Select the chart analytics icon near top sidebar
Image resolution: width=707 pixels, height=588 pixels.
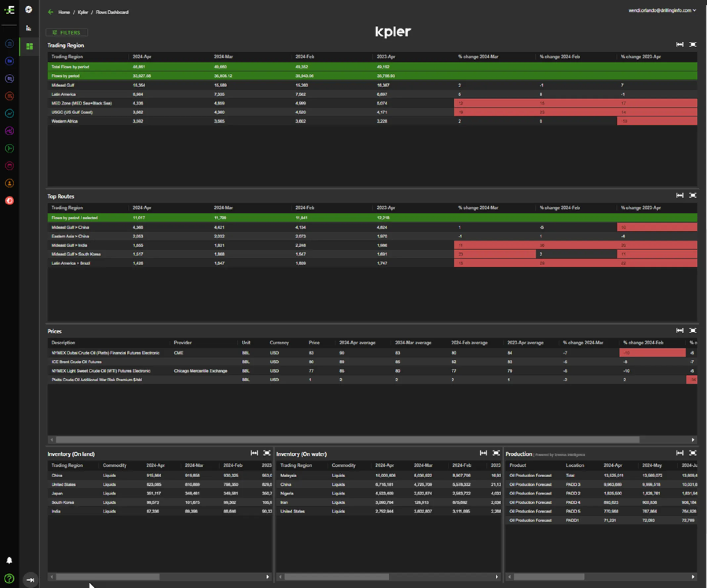click(x=29, y=28)
